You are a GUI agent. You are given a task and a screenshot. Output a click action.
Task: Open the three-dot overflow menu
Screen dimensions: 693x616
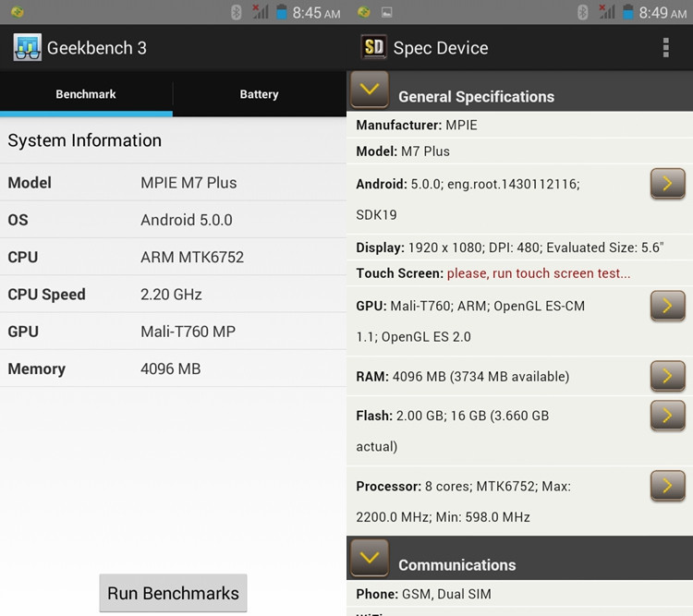[x=665, y=48]
